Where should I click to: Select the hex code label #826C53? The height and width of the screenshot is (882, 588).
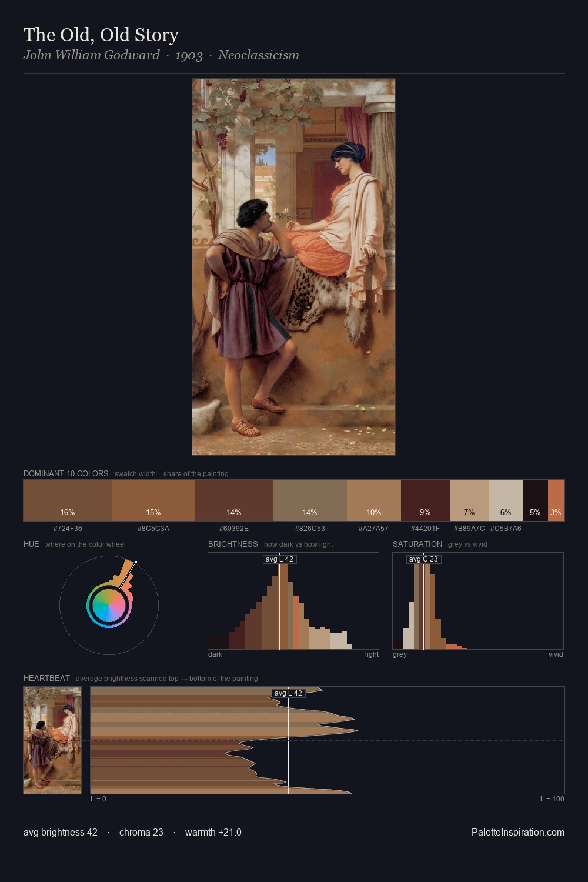click(310, 529)
